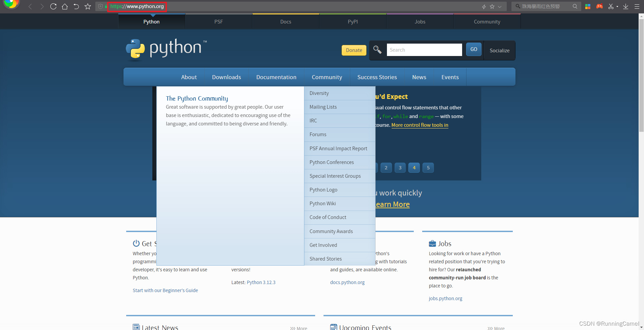Open the browser hamburger menu

tap(637, 6)
